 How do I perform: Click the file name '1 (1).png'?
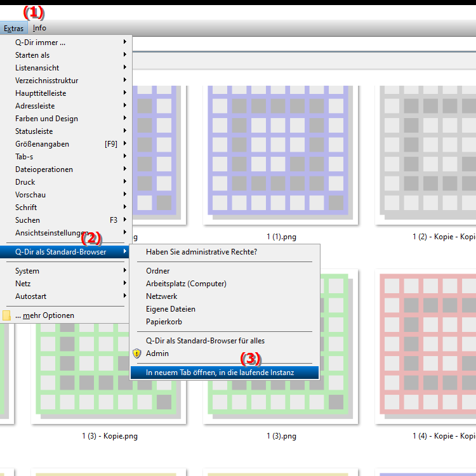click(281, 237)
